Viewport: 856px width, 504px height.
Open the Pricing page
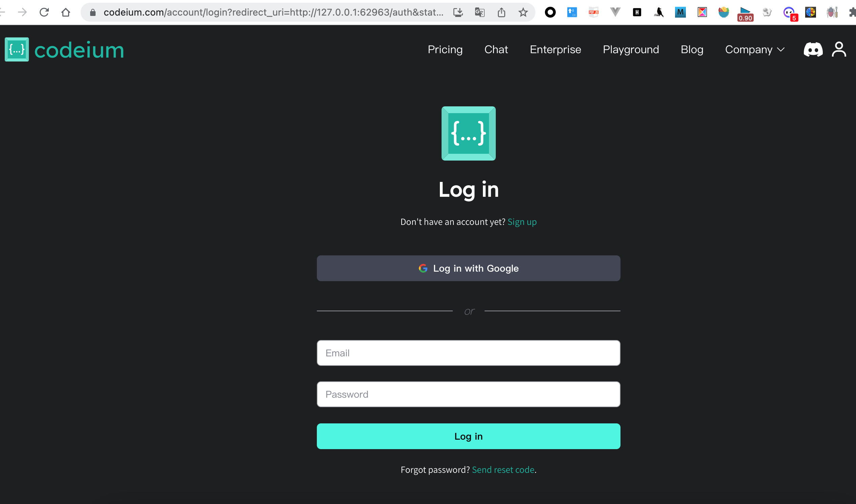[x=445, y=49]
